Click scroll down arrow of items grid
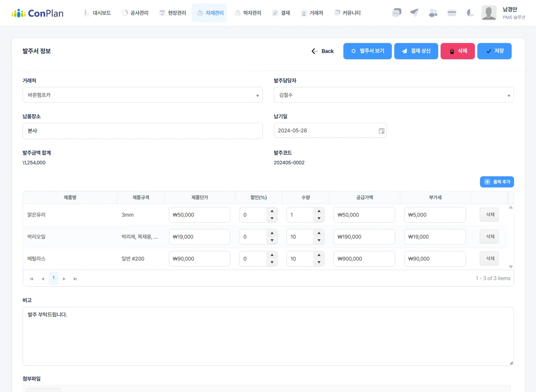The width and height of the screenshot is (536, 392). tap(511, 267)
